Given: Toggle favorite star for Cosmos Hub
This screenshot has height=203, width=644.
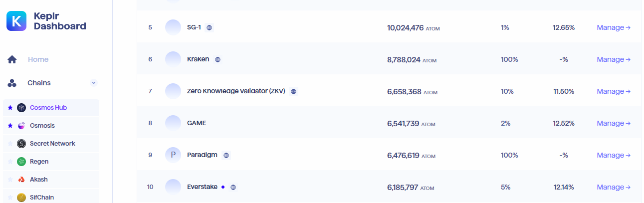Looking at the screenshot, I should [x=10, y=108].
